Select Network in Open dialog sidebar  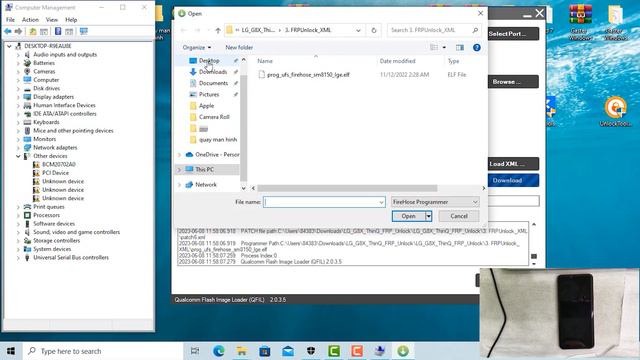206,185
